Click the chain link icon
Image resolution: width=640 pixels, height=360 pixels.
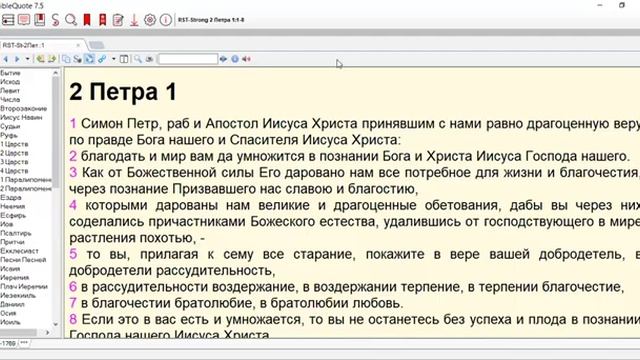click(102, 59)
